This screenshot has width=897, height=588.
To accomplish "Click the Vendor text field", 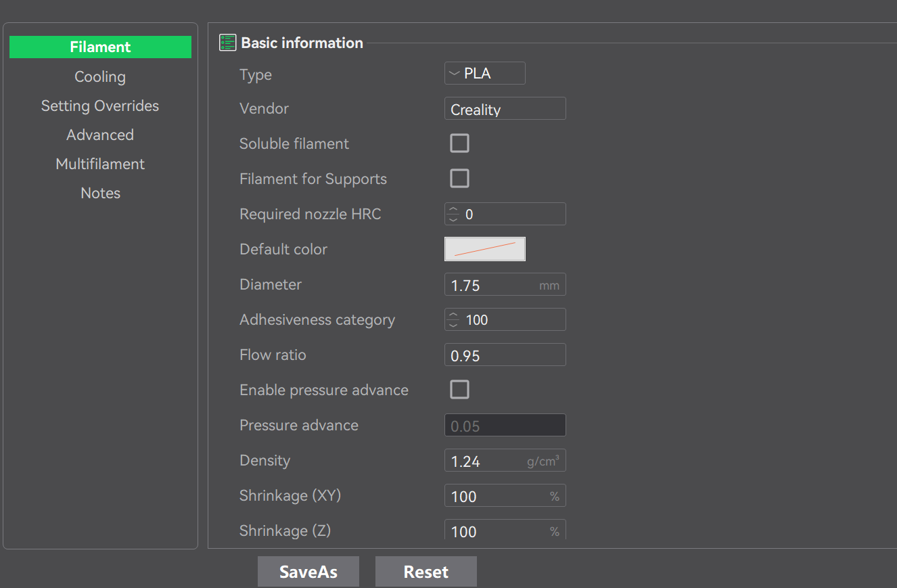I will tap(505, 109).
